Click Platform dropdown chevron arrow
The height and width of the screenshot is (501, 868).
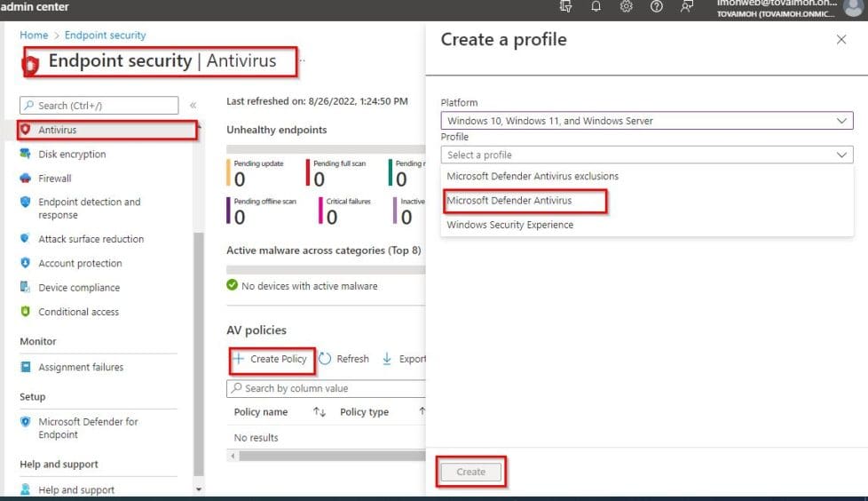(x=841, y=121)
